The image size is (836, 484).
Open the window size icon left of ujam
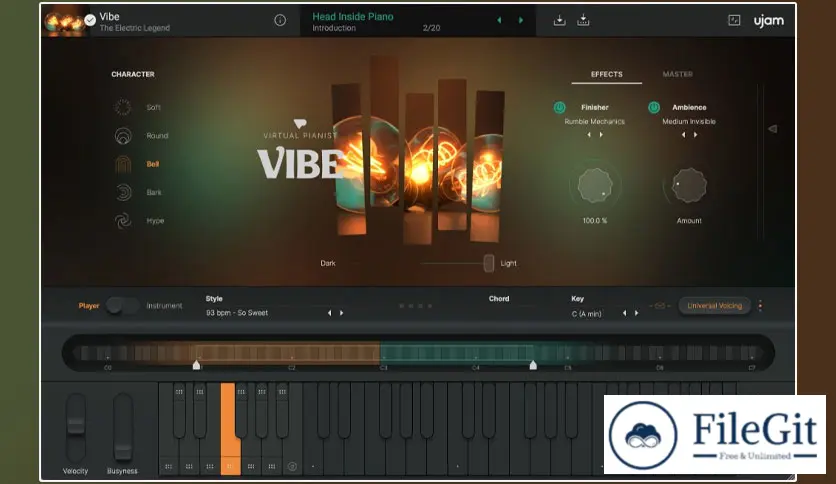[734, 20]
